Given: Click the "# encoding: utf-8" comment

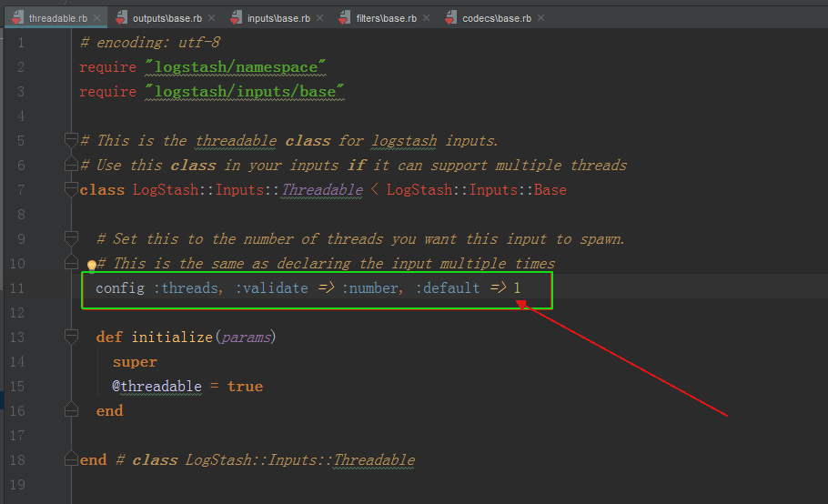Looking at the screenshot, I should (150, 43).
